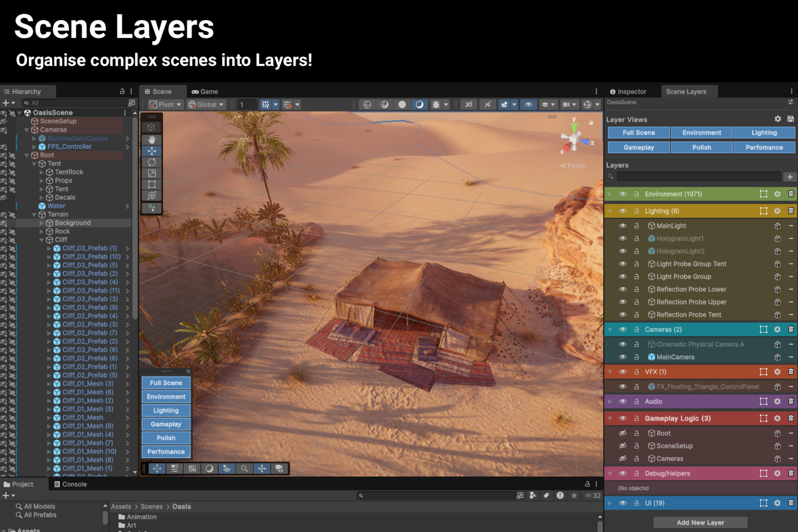Click Add New Layer button
The width and height of the screenshot is (798, 532).
pos(700,522)
